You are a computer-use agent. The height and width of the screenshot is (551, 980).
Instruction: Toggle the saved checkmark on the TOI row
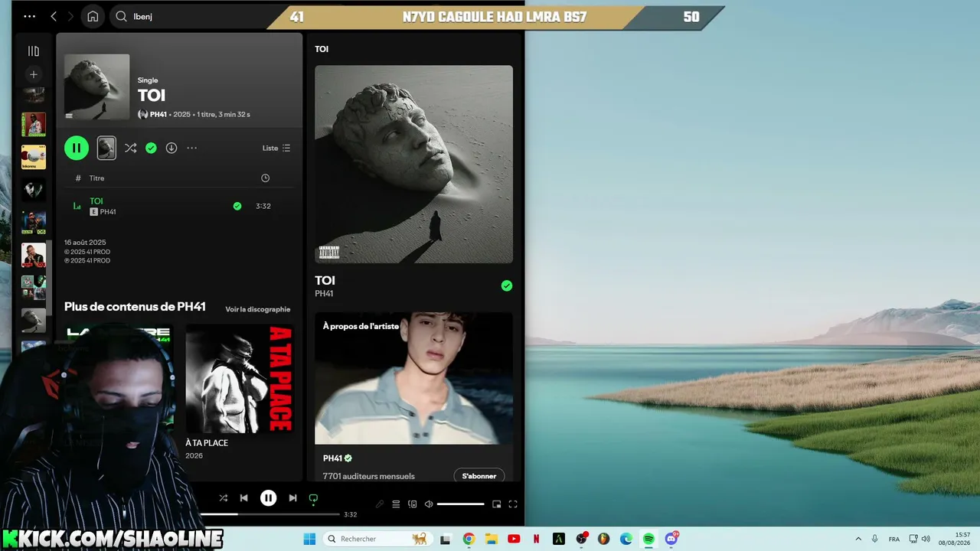237,206
